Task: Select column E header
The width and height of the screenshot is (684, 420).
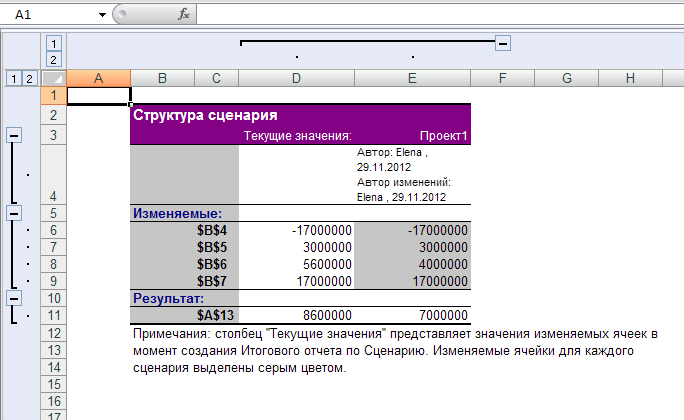Action: point(412,79)
